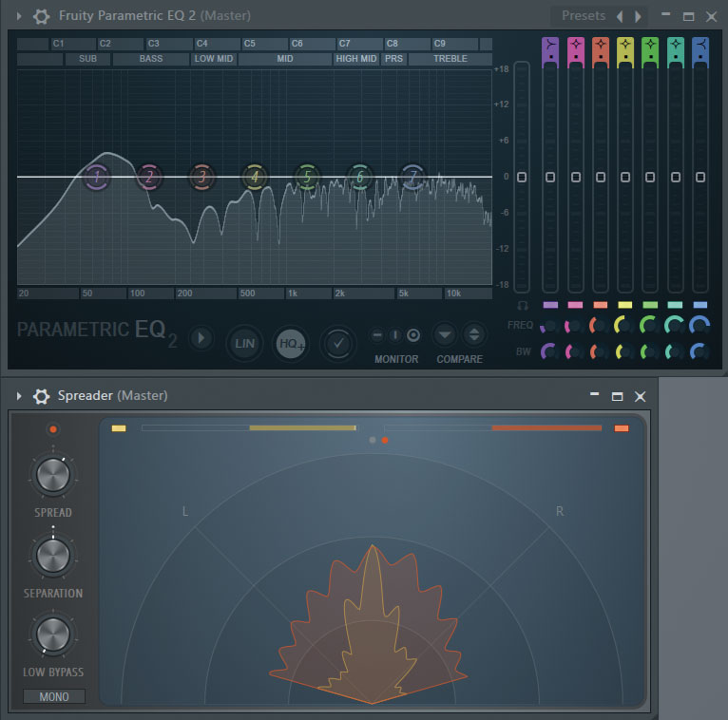Click the SPREAD knob in Spreader
Image resolution: width=728 pixels, height=720 pixels.
point(53,475)
